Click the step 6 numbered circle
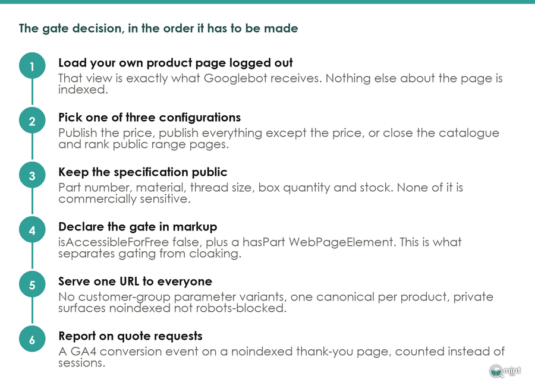 click(x=32, y=339)
